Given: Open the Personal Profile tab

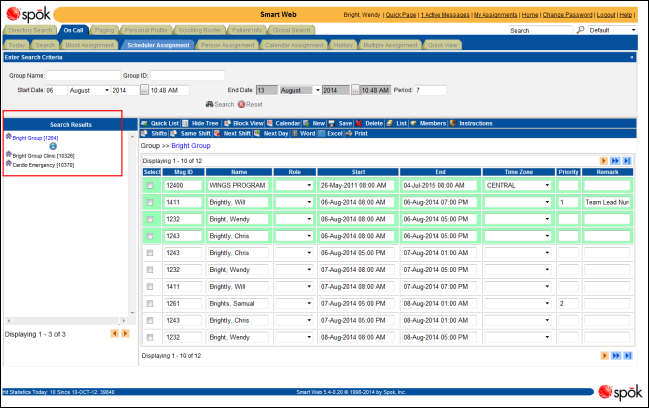Looking at the screenshot, I should pyautogui.click(x=146, y=30).
